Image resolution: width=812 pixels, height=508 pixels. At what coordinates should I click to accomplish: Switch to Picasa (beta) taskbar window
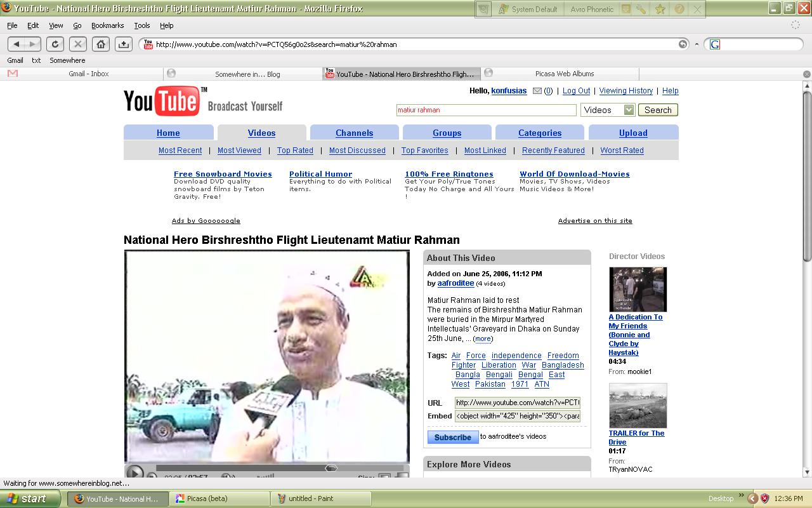[219, 498]
